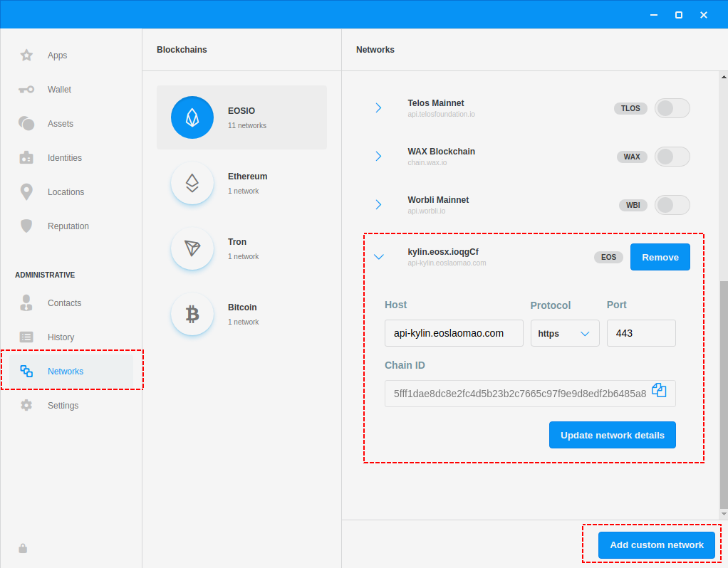This screenshot has height=568, width=728.
Task: Open the Contacts section
Action: 65,303
